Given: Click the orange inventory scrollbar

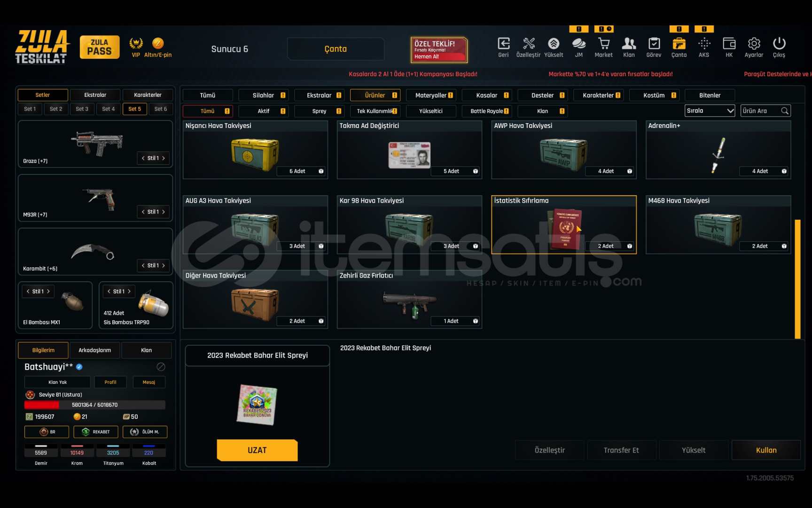Looking at the screenshot, I should point(797,279).
